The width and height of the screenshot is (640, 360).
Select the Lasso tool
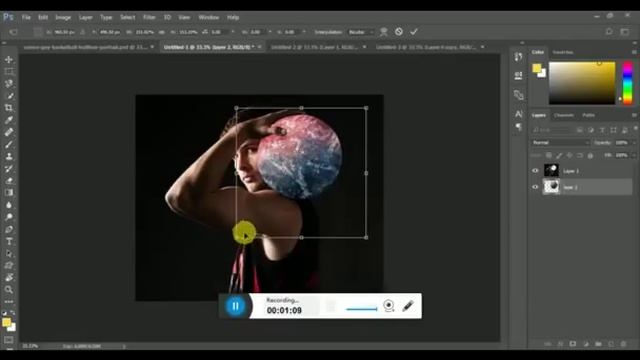click(x=9, y=84)
